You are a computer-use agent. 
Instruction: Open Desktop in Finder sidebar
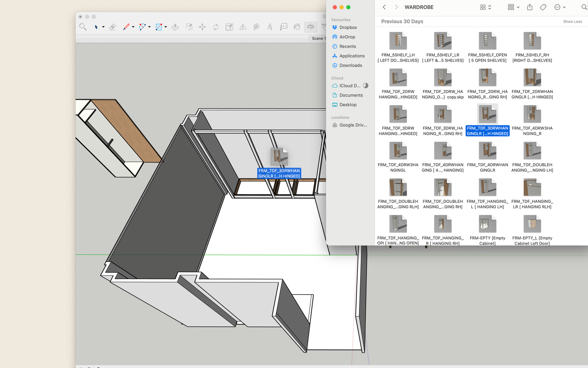(348, 105)
